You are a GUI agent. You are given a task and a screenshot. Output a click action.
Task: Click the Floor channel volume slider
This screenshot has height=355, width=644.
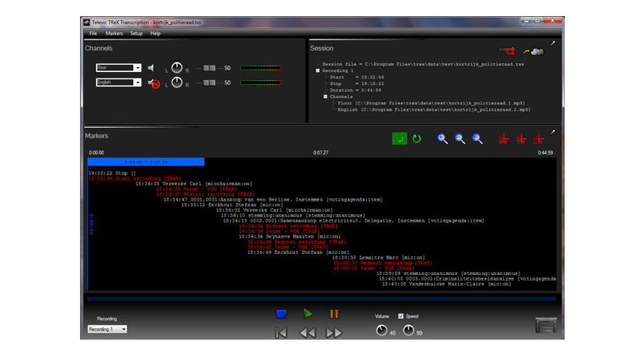coord(208,68)
